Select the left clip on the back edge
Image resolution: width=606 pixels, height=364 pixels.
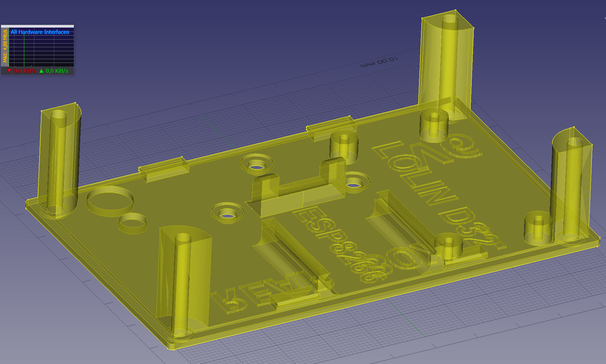point(164,170)
